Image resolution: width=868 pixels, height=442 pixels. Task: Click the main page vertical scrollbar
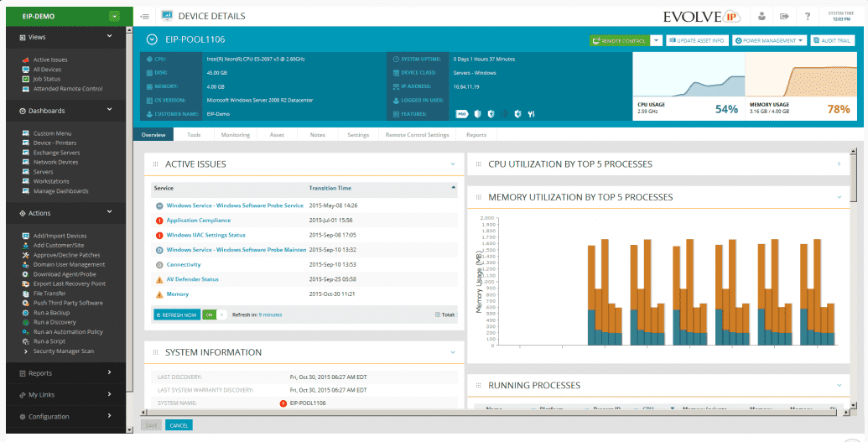(854, 176)
